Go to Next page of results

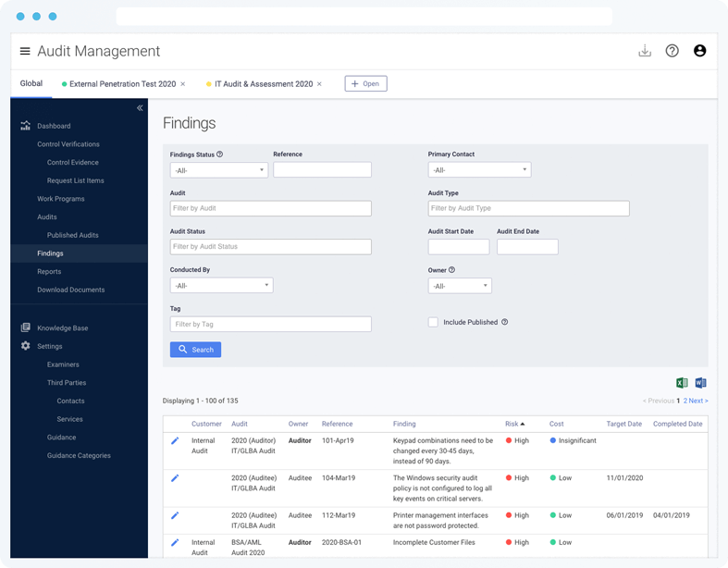pos(697,401)
